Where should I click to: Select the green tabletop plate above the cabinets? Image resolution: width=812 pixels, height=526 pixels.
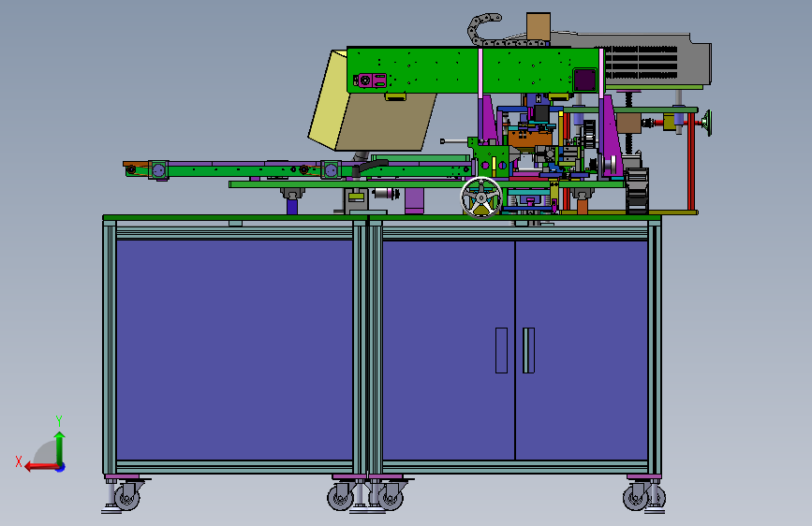pyautogui.click(x=381, y=217)
